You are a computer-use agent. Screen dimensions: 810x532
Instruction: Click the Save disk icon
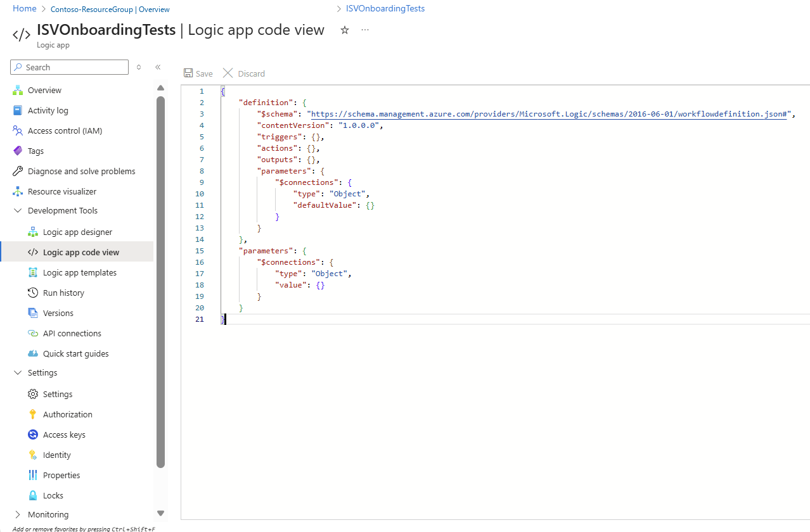click(x=188, y=73)
